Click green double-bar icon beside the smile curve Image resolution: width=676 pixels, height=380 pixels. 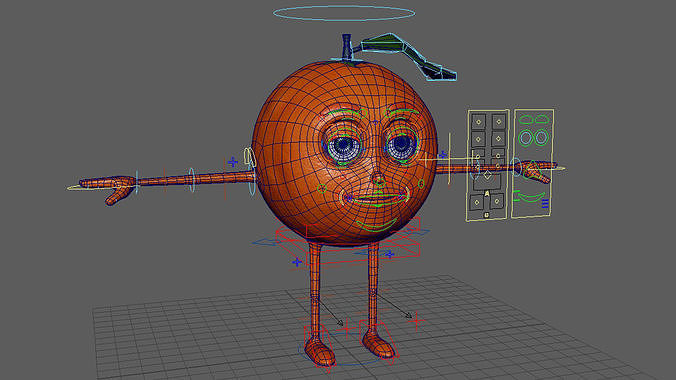(x=516, y=196)
